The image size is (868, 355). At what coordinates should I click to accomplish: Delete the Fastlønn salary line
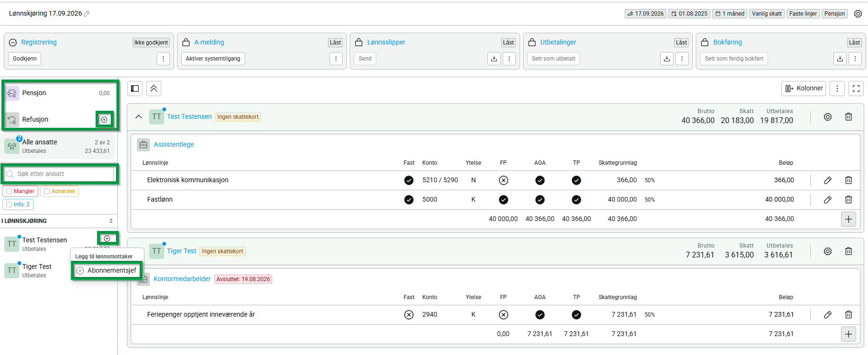click(849, 200)
